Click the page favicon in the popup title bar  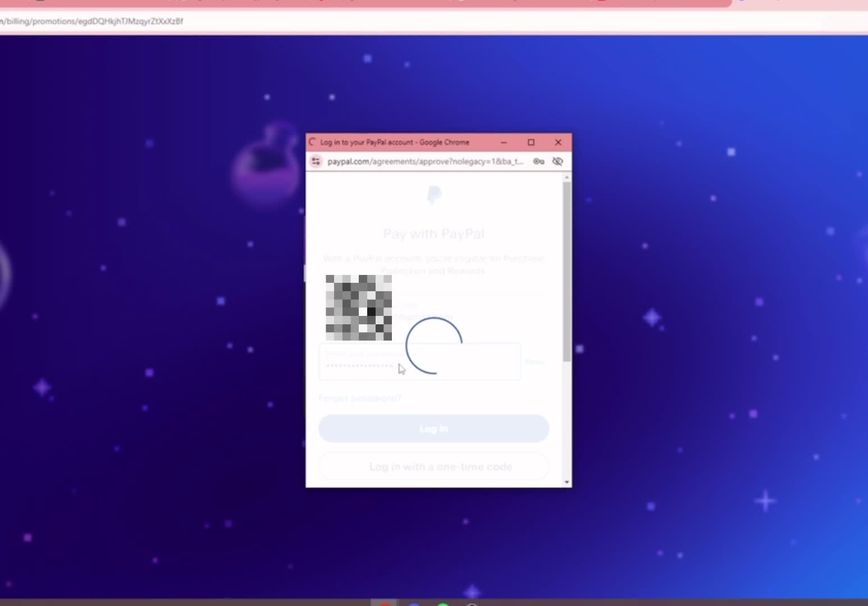tap(312, 142)
